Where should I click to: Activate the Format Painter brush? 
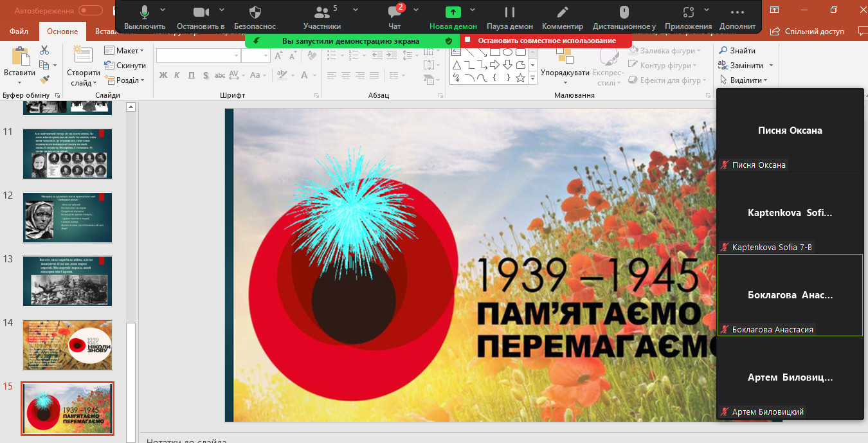(x=44, y=80)
